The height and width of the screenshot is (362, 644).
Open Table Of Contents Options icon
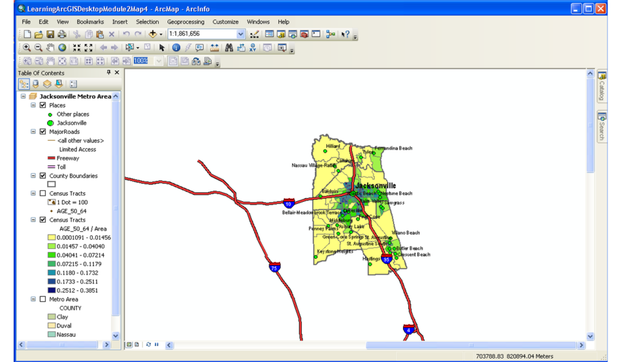pos(74,84)
